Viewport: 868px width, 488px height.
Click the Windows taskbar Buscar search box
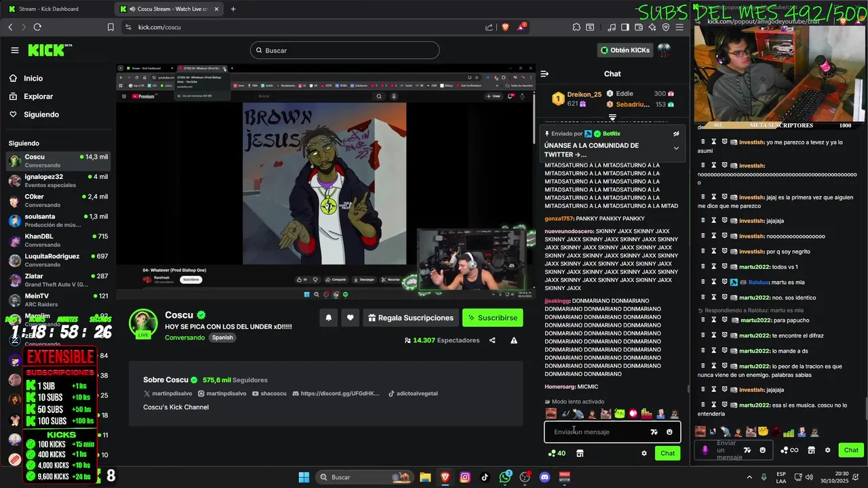coord(364,477)
